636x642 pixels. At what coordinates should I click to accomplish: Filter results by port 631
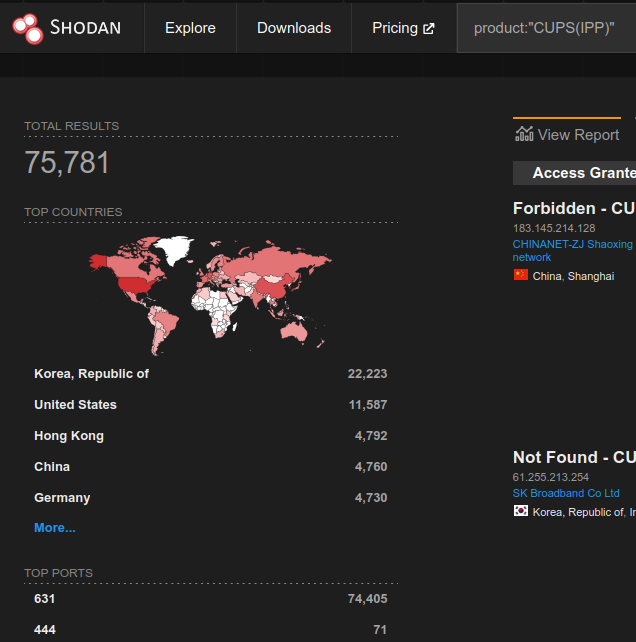pyautogui.click(x=44, y=599)
